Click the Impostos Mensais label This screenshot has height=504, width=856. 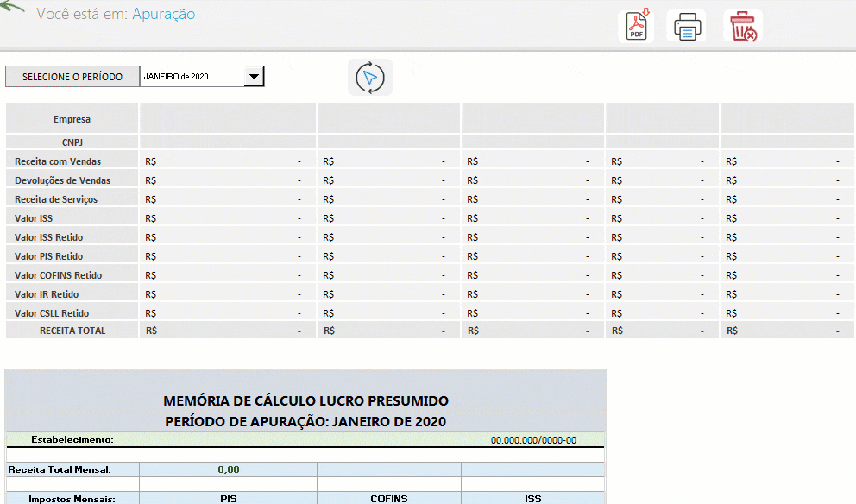click(72, 499)
